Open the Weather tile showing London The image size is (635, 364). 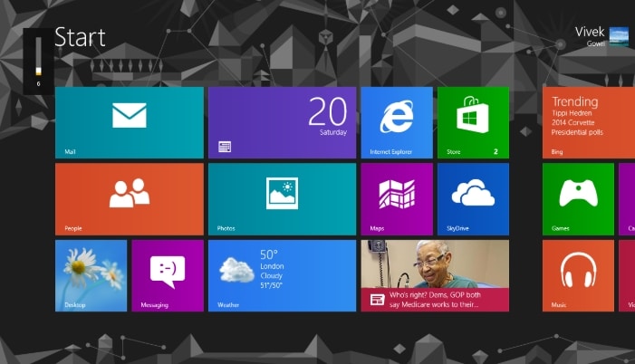pos(282,275)
